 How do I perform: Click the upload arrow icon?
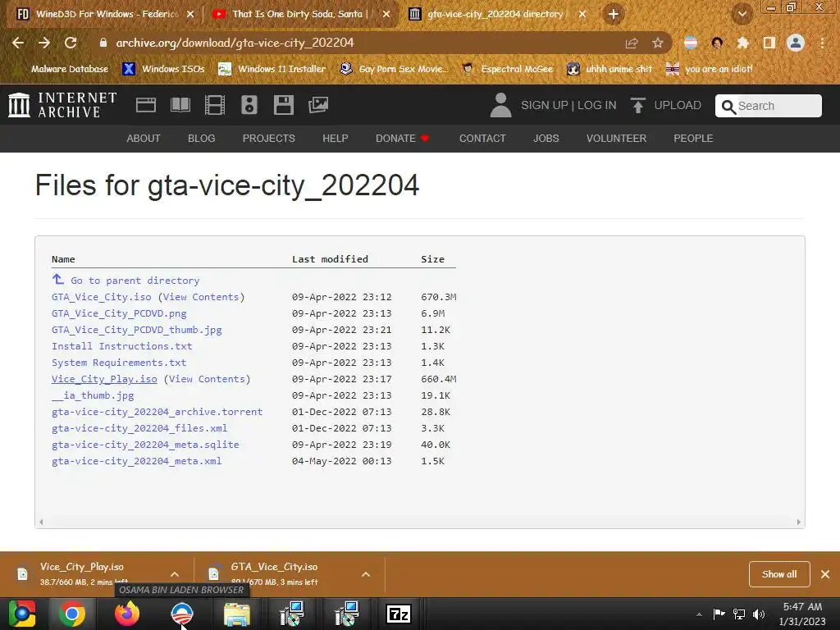[x=637, y=106]
